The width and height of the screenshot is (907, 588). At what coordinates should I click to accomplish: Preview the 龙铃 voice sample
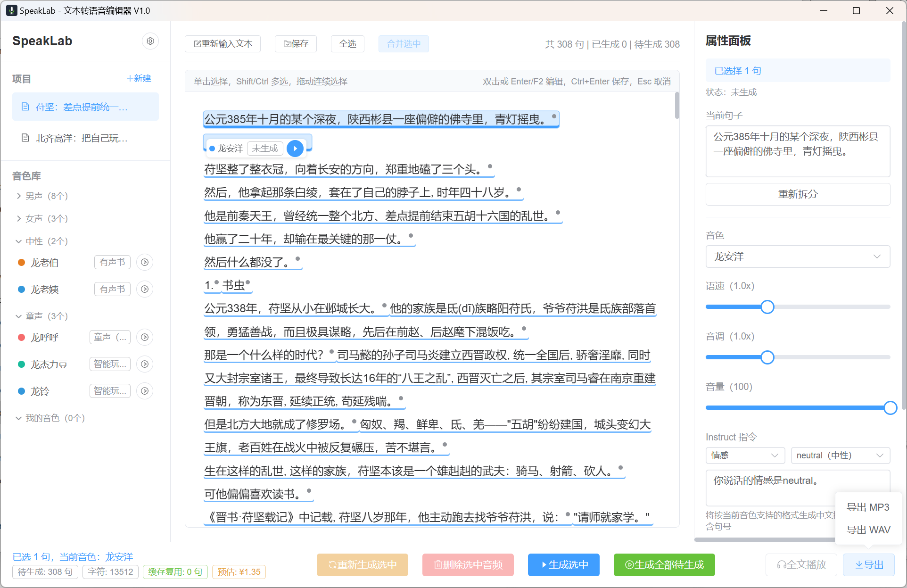pos(145,391)
